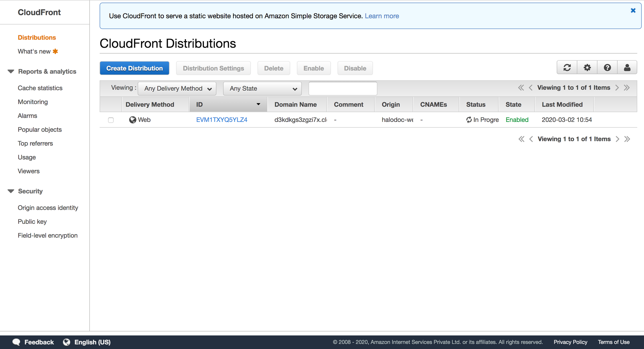Click the Enable button
Viewport: 644px width, 349px height.
[314, 68]
